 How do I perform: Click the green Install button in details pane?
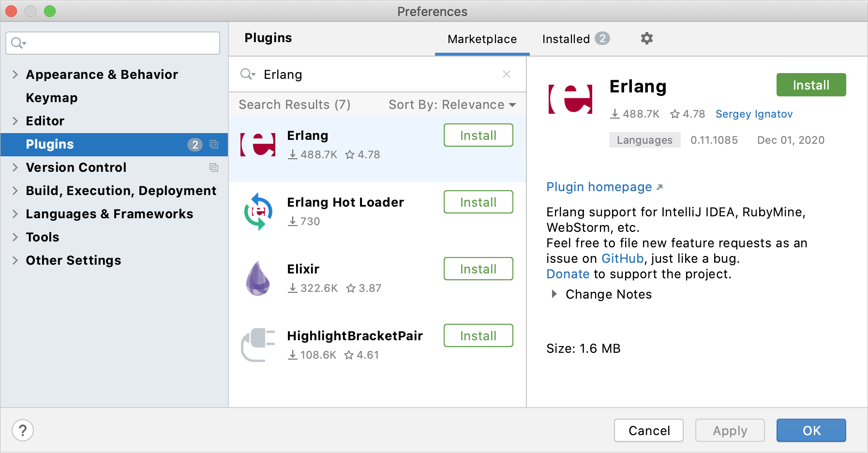point(811,85)
